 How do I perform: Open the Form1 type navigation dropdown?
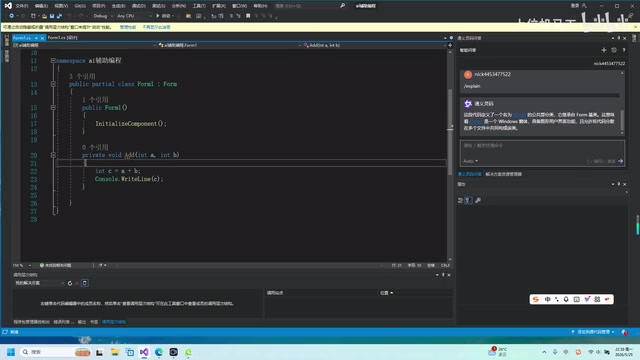[x=229, y=45]
